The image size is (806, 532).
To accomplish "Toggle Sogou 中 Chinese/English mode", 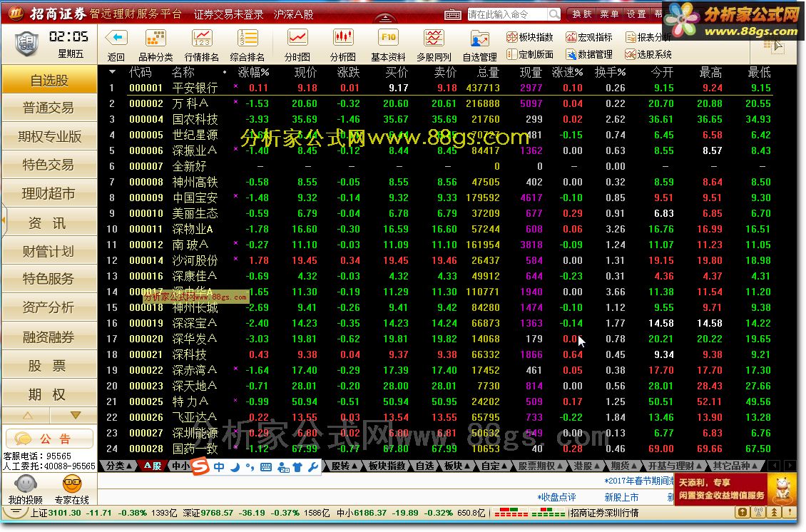I will point(219,466).
